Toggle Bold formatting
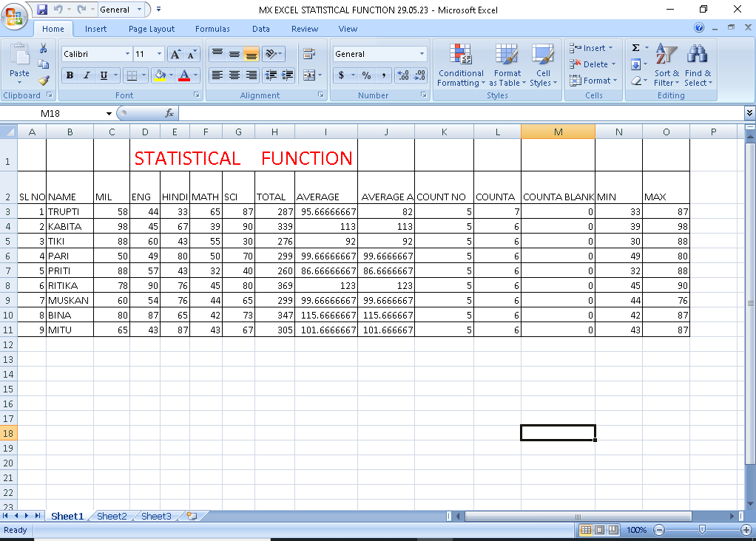This screenshot has width=756, height=541. (70, 75)
